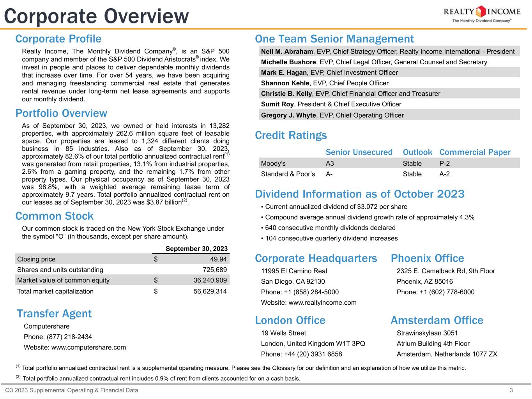Select the Corporate Overview title
532x399 pixels.
tap(96, 17)
